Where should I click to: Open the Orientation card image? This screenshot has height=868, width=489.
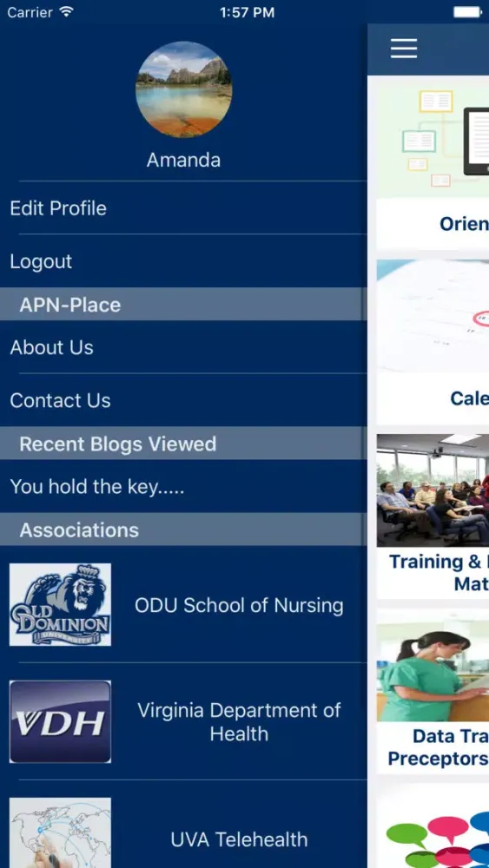point(433,140)
